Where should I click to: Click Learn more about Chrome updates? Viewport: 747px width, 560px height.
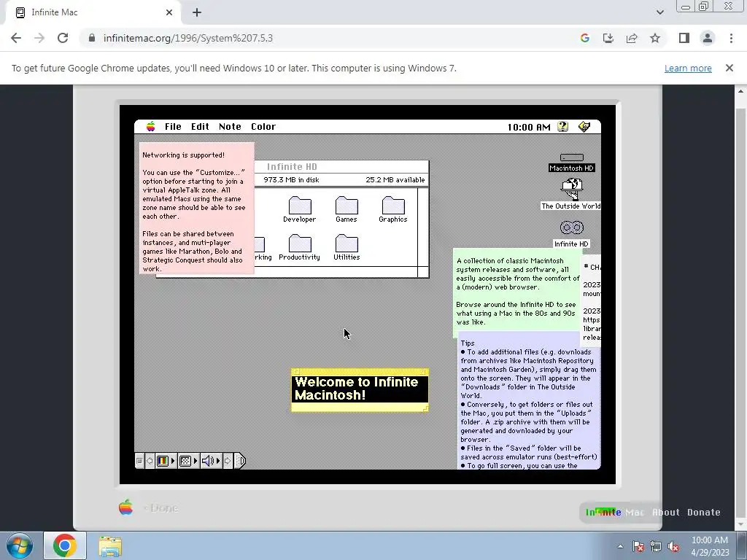click(x=688, y=68)
